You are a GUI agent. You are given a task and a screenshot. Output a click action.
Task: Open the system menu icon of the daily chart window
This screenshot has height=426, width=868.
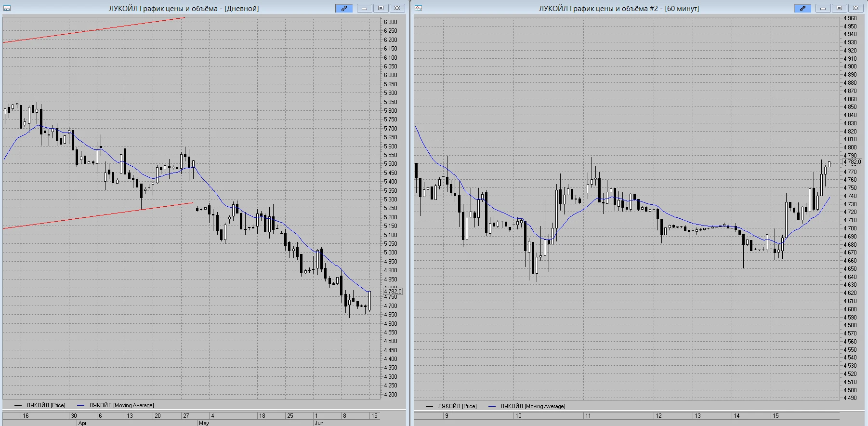pos(7,8)
